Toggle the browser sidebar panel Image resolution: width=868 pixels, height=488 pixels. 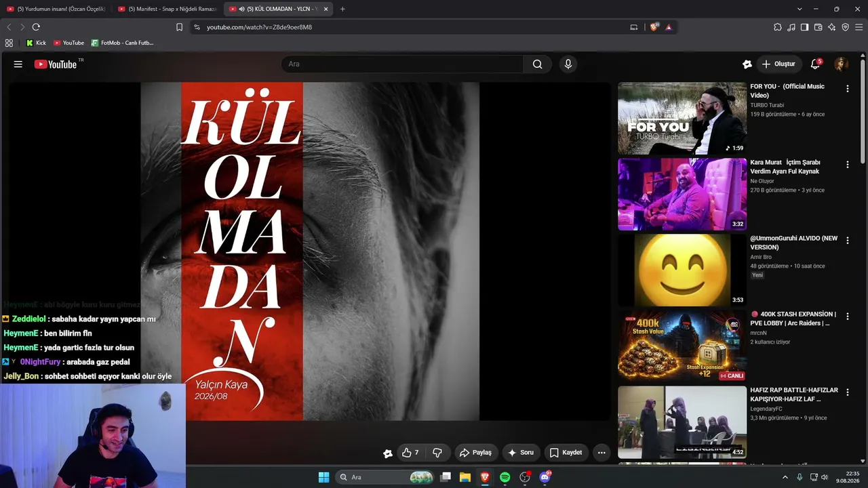point(804,27)
